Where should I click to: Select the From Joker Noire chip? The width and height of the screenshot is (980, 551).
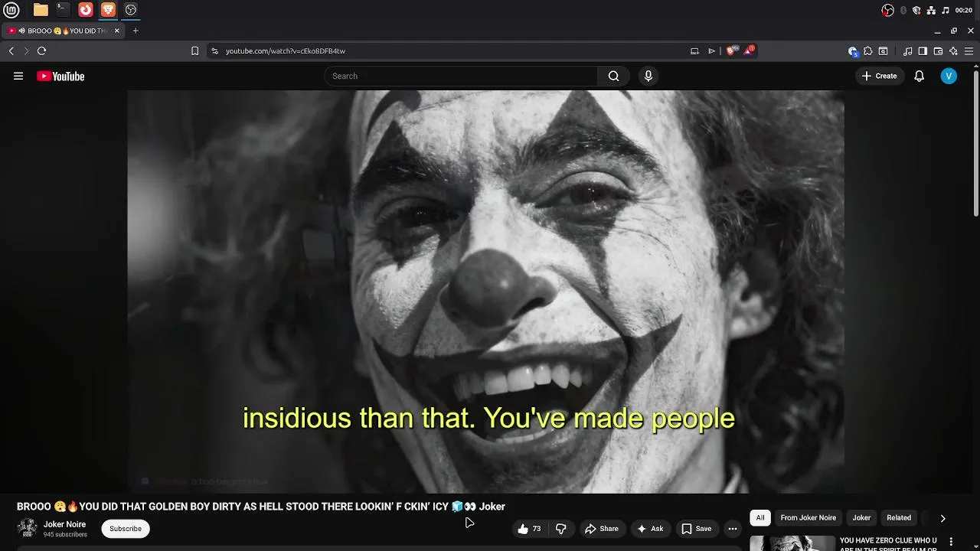[x=808, y=518]
